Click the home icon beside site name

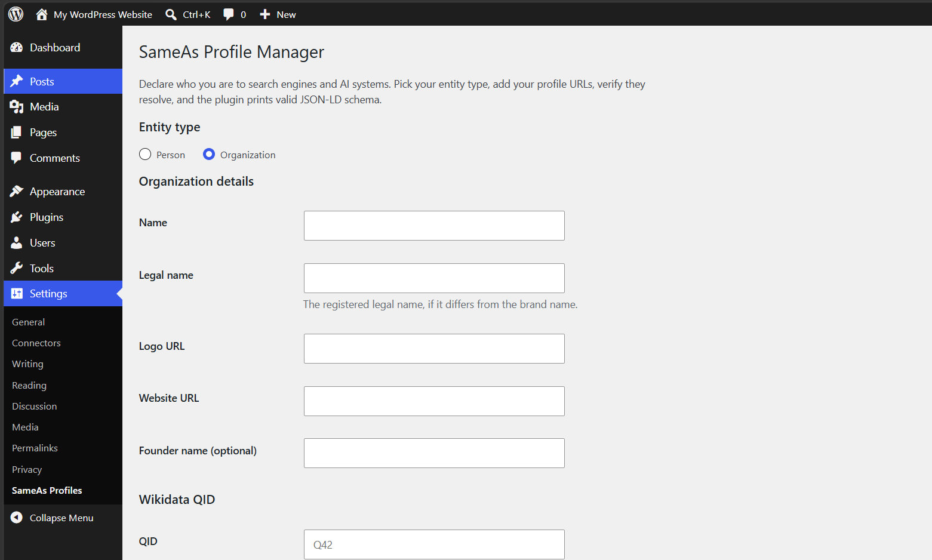pyautogui.click(x=41, y=14)
